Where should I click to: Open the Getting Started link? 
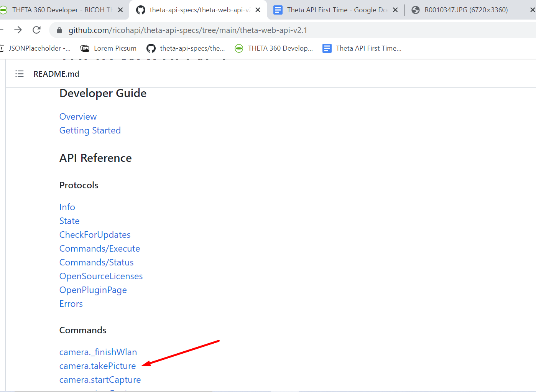pyautogui.click(x=90, y=130)
